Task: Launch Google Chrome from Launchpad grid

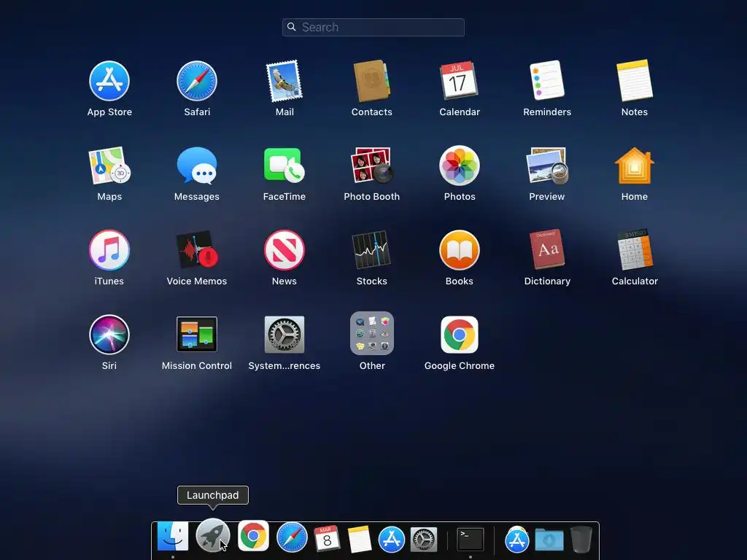Action: (x=460, y=334)
